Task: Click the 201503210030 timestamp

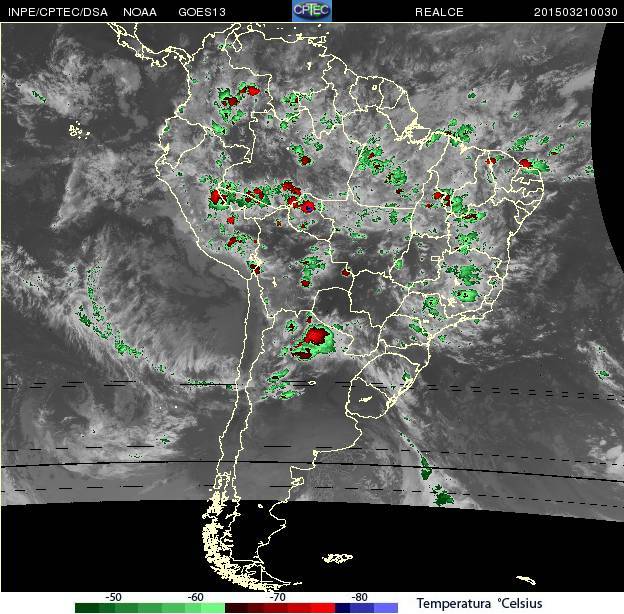Action: pyautogui.click(x=575, y=12)
